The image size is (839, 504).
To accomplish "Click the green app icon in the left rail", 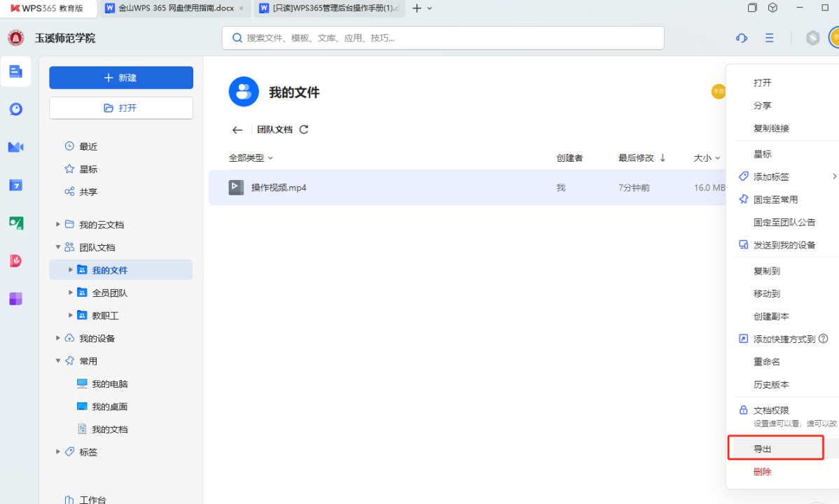I will coord(15,223).
